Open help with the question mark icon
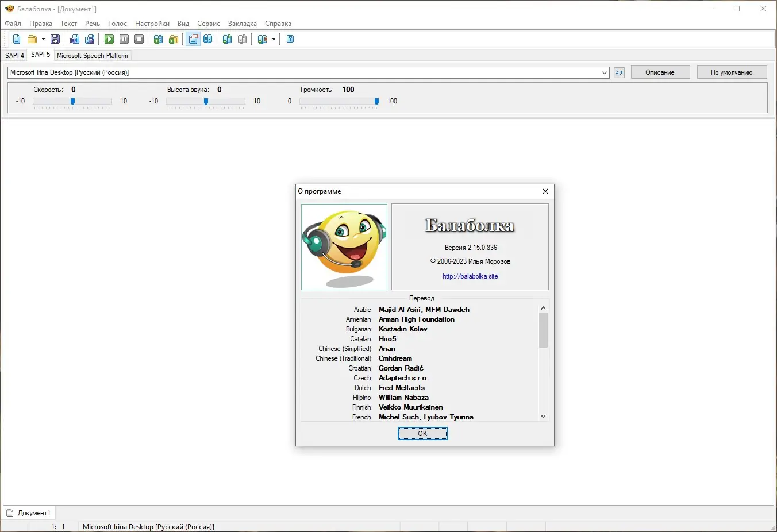Screen dimensions: 777x532 290,39
